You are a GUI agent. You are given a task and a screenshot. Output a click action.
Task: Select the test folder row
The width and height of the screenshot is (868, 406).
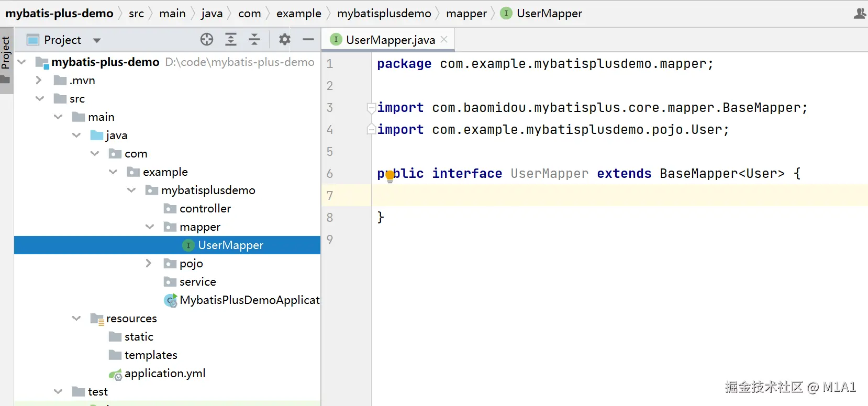(167, 392)
